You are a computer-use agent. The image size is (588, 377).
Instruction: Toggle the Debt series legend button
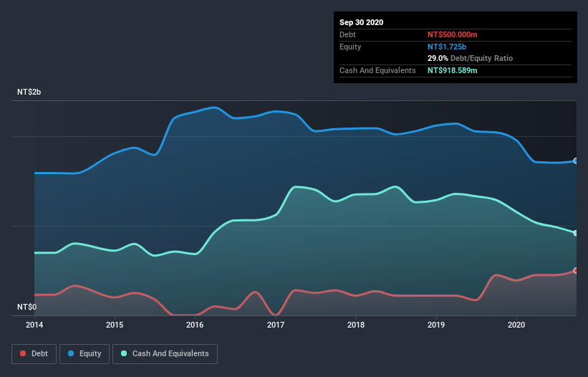[34, 354]
